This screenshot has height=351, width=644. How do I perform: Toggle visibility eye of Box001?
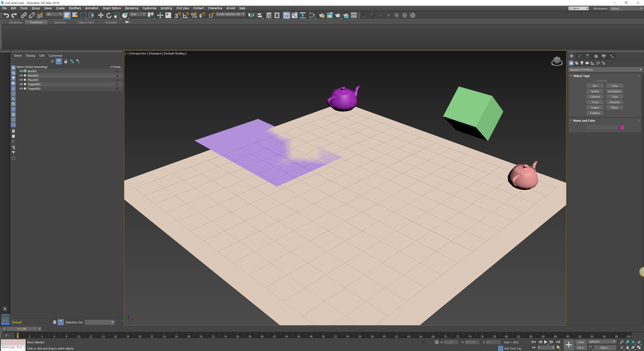point(21,71)
